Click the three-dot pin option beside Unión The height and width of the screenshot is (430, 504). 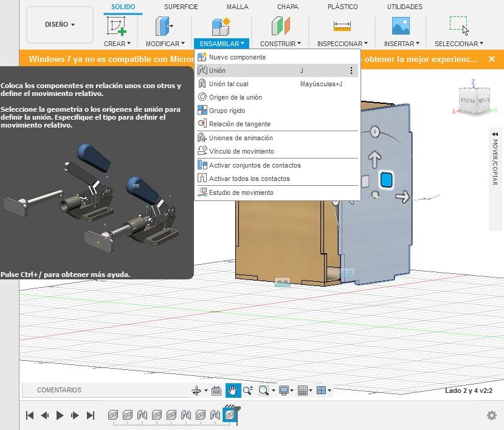click(x=351, y=71)
